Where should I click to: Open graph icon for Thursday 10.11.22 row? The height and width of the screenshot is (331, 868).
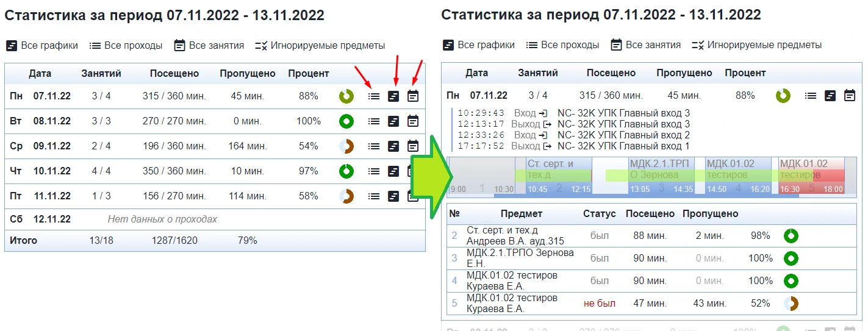click(x=394, y=171)
